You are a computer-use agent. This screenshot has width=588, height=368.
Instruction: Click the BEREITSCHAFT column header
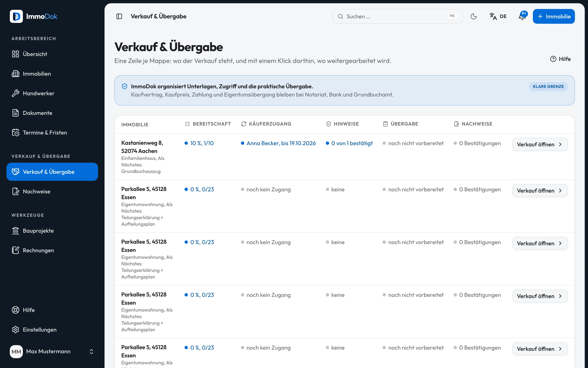(208, 124)
